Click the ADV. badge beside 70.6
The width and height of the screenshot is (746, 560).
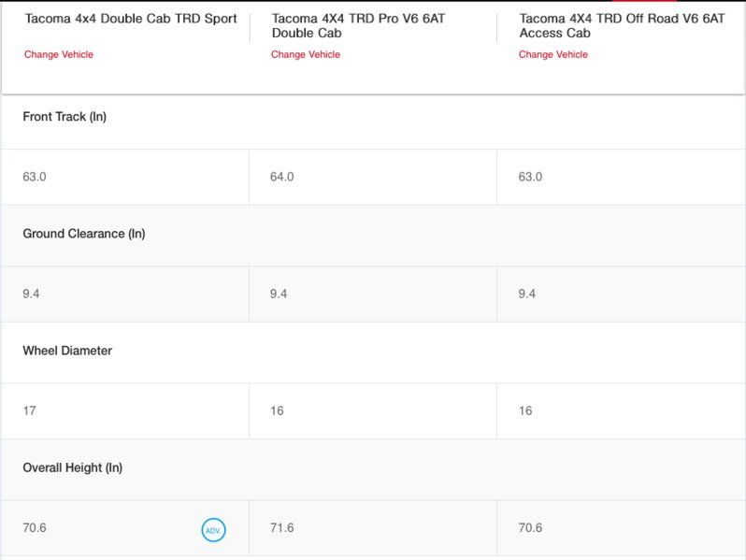coord(213,530)
